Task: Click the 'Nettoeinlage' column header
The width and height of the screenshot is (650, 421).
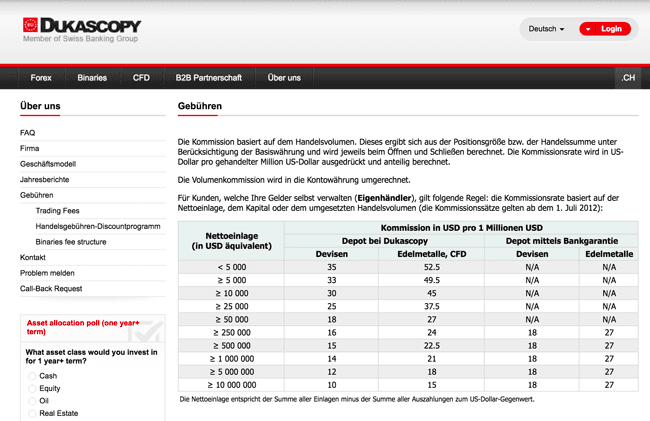Action: tap(232, 241)
